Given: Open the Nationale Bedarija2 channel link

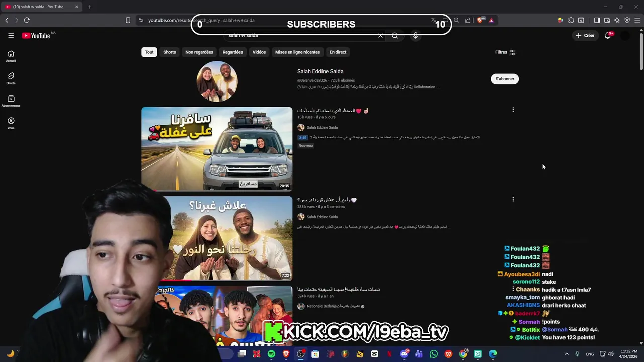Looking at the screenshot, I should (333, 306).
